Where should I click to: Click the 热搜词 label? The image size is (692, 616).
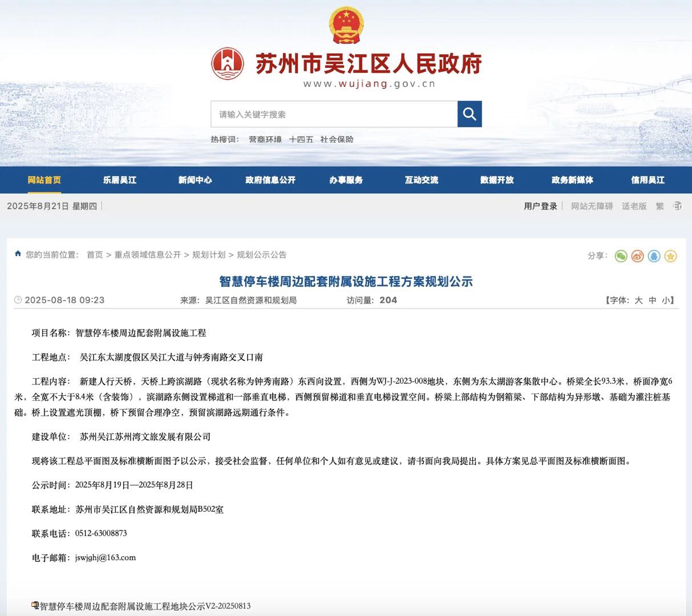pyautogui.click(x=225, y=139)
